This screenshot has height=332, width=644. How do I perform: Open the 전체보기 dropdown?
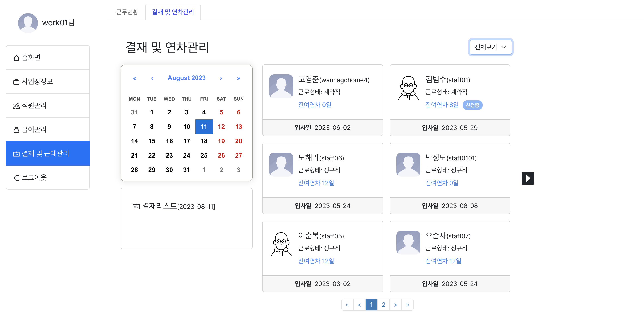490,47
